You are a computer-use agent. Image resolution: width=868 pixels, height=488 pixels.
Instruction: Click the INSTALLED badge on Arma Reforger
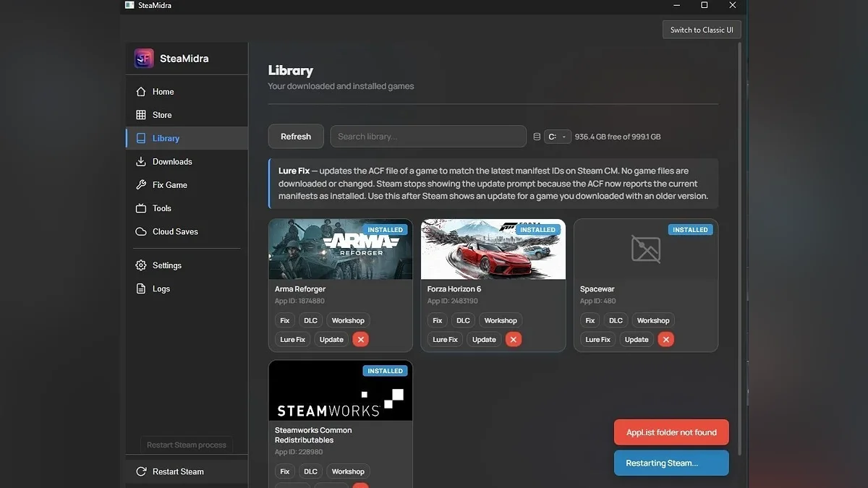tap(386, 230)
